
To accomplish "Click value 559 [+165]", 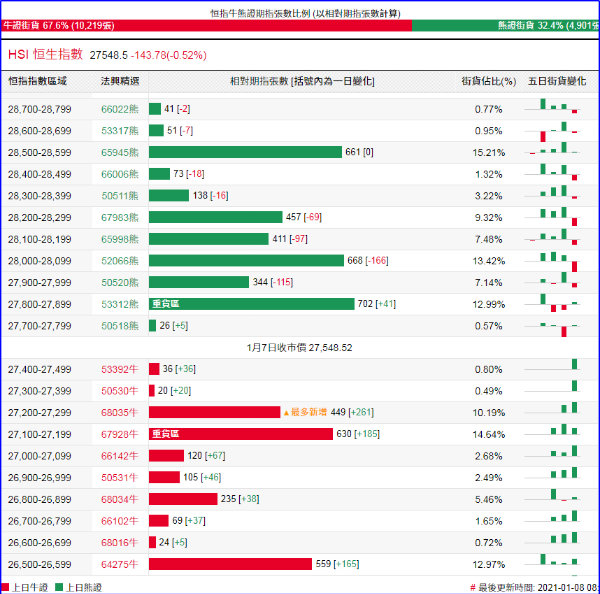I will pos(337,564).
